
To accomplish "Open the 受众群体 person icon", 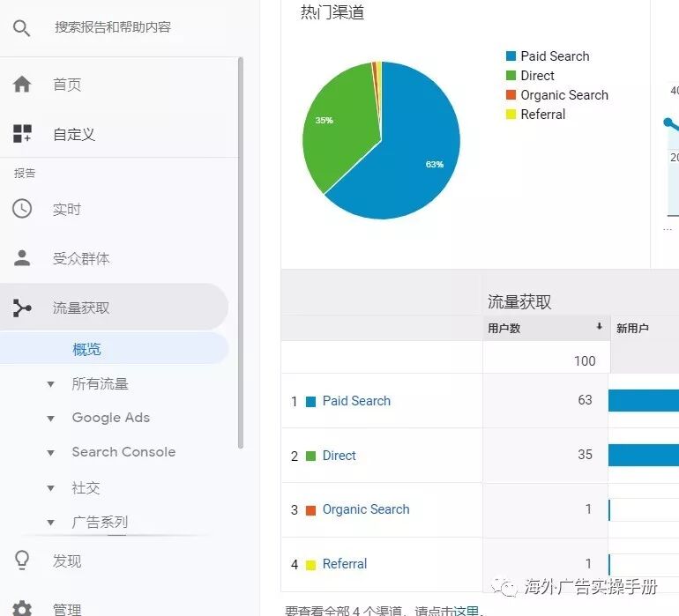I will (x=22, y=258).
